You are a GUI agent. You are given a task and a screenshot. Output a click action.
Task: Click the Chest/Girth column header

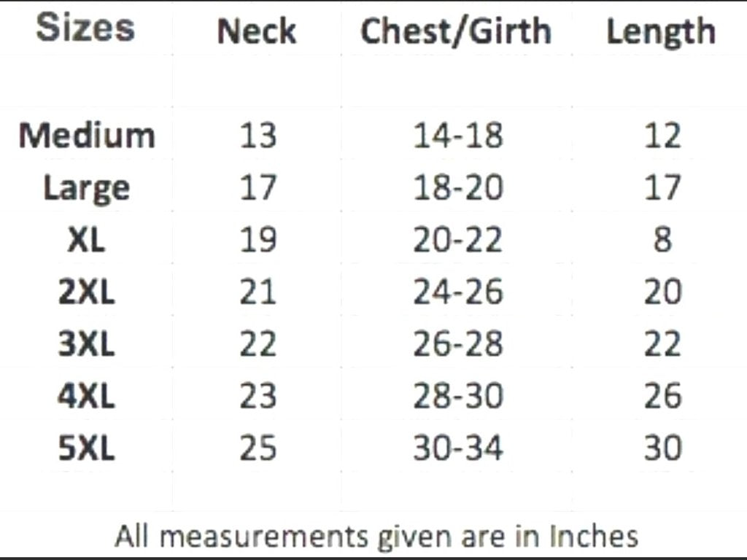pyautogui.click(x=456, y=31)
